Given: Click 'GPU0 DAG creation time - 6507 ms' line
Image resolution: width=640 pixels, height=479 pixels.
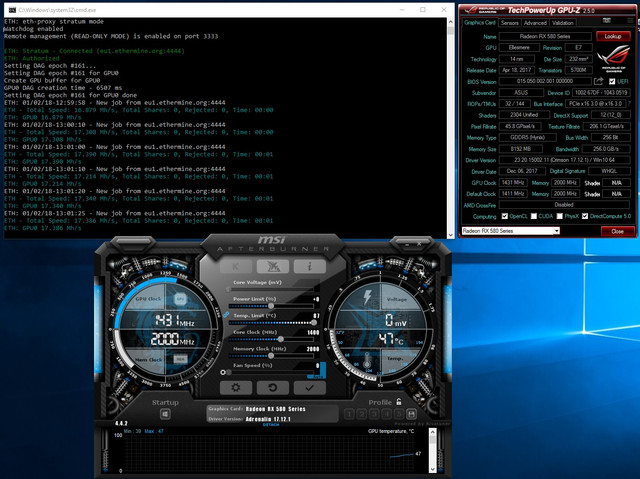Looking at the screenshot, I should pos(63,88).
